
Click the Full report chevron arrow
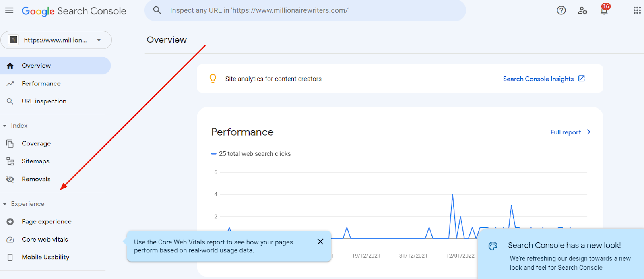(x=589, y=132)
